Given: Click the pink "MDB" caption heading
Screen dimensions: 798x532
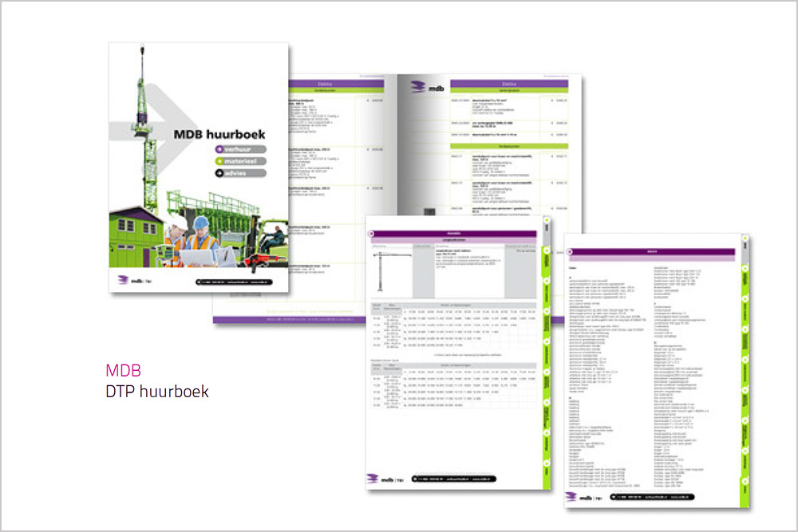Looking at the screenshot, I should 123,370.
